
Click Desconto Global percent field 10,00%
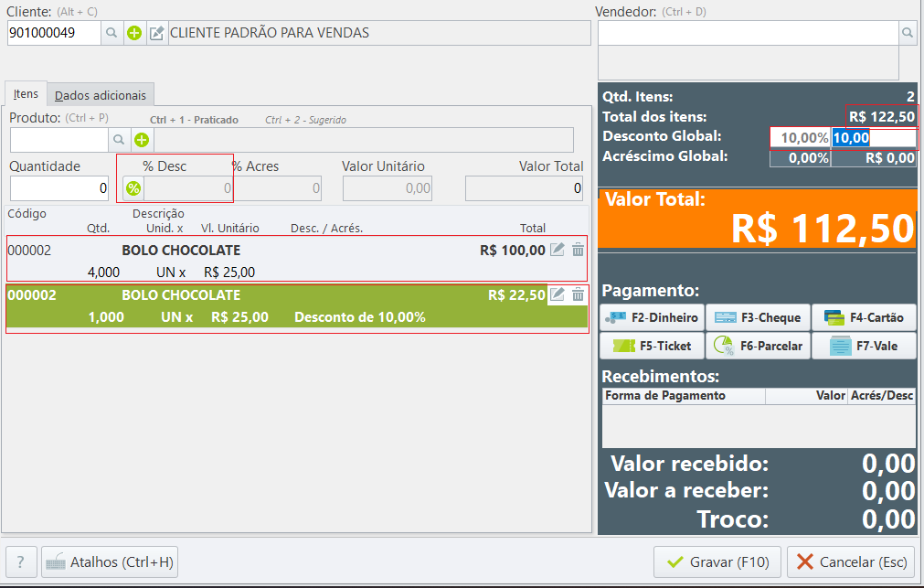801,138
